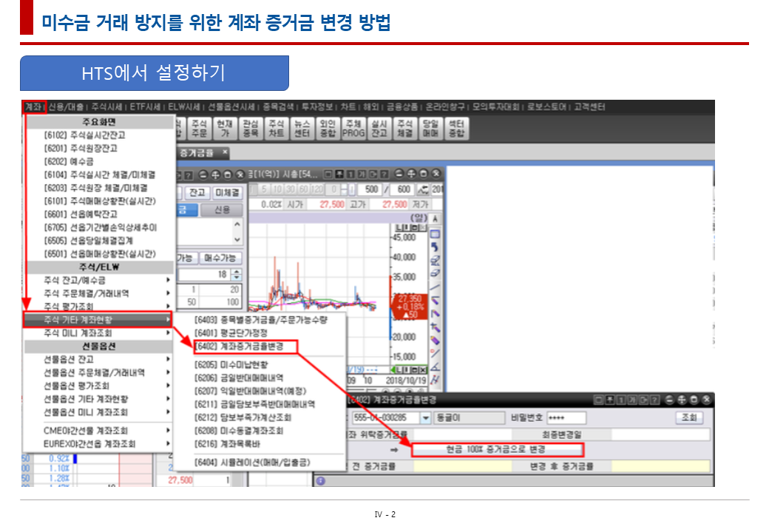Open 외인종합 from the toolbar
Viewport: 769px width, 532px height.
(327, 129)
